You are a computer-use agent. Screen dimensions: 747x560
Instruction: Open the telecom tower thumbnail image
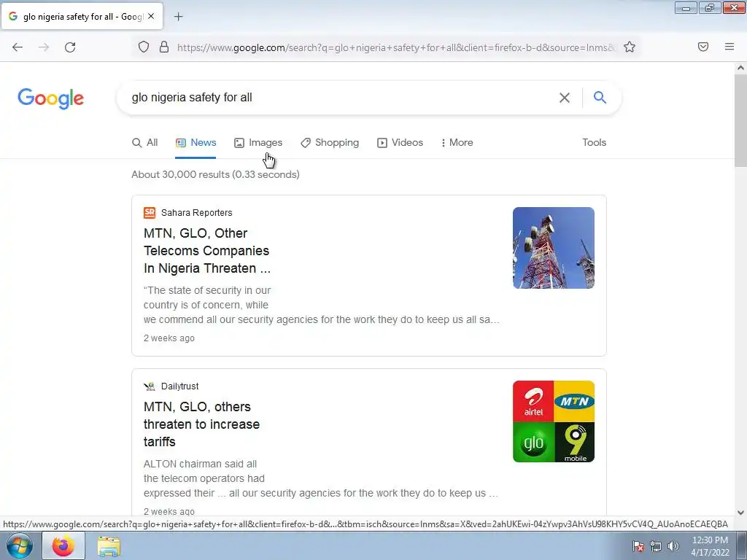554,248
